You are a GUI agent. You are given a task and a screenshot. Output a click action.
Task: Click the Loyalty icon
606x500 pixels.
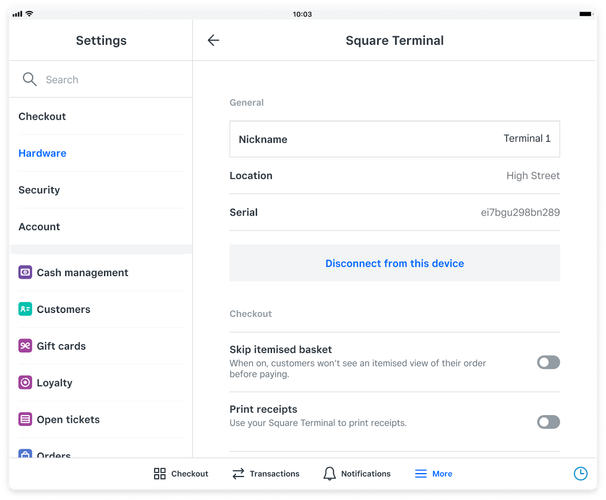(25, 383)
